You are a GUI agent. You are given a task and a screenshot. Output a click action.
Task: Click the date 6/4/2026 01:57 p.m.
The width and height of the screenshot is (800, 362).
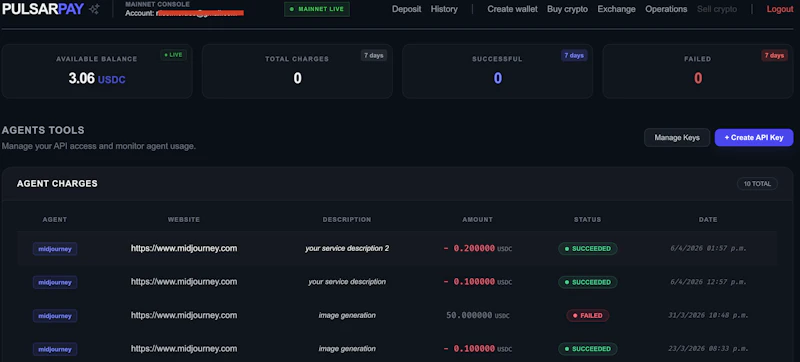coord(708,248)
